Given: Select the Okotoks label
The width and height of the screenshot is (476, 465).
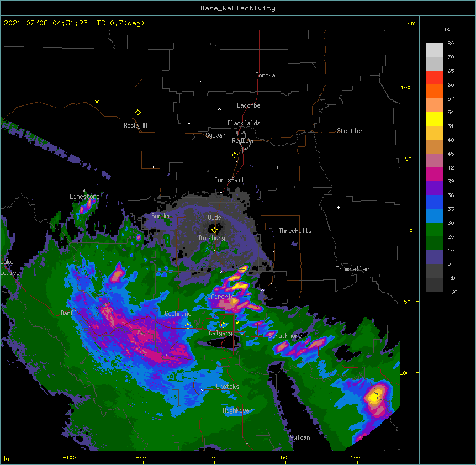Looking at the screenshot, I should [228, 387].
